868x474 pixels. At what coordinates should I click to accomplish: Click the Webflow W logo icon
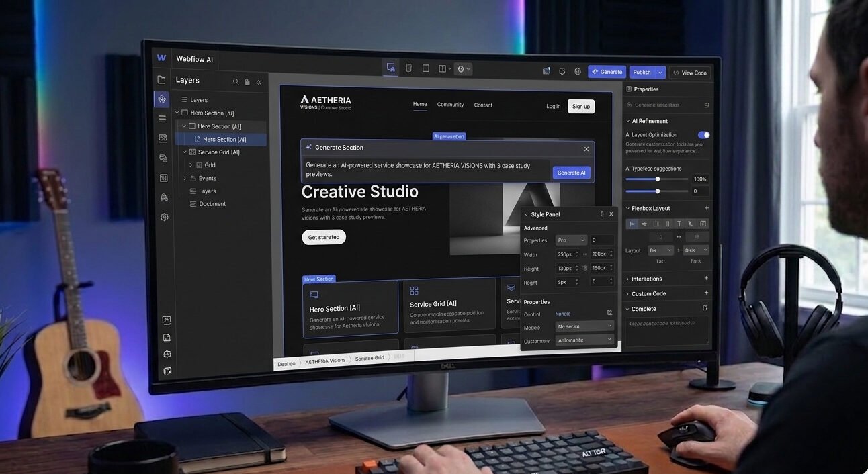point(161,58)
